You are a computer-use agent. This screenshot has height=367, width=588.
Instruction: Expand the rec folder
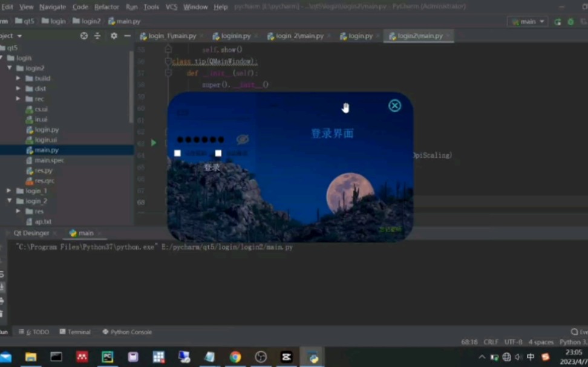[x=18, y=99]
